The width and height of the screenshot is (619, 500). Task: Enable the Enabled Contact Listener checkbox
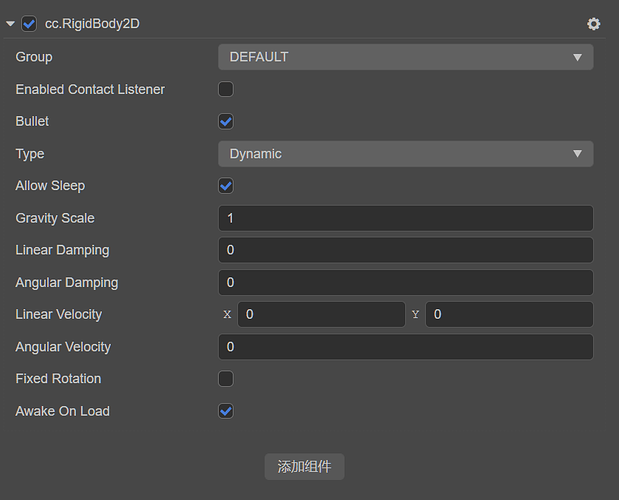click(x=226, y=89)
